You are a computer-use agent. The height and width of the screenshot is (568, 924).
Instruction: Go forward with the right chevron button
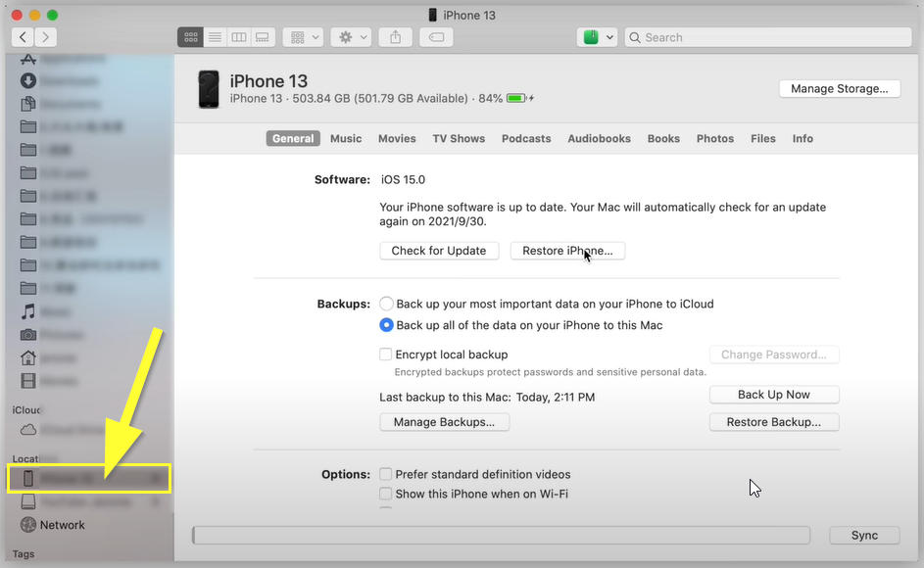click(45, 37)
